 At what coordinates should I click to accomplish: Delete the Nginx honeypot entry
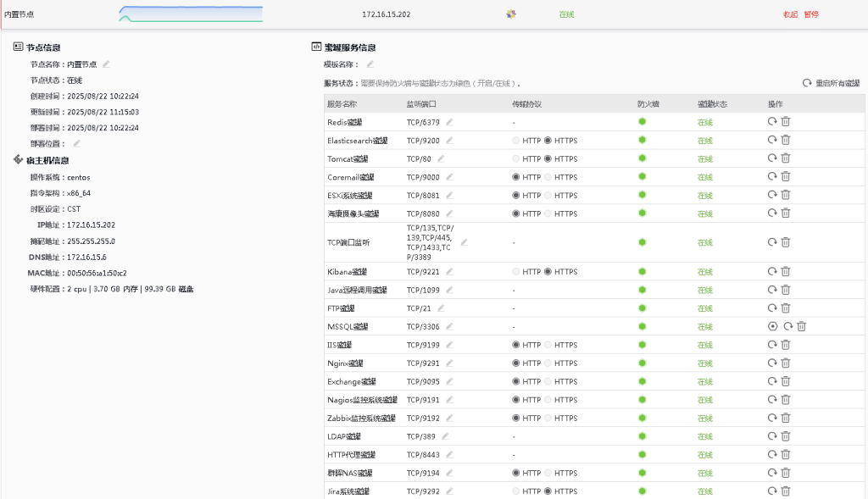pyautogui.click(x=786, y=363)
